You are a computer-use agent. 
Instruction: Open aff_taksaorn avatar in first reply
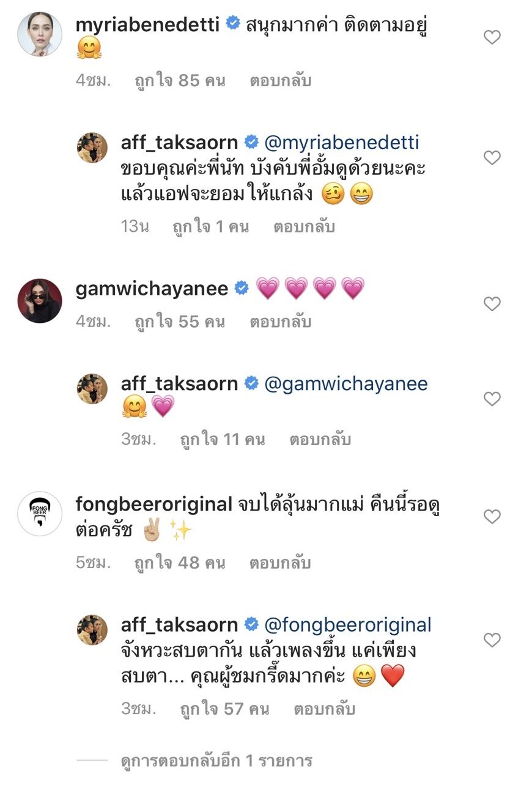(x=92, y=148)
